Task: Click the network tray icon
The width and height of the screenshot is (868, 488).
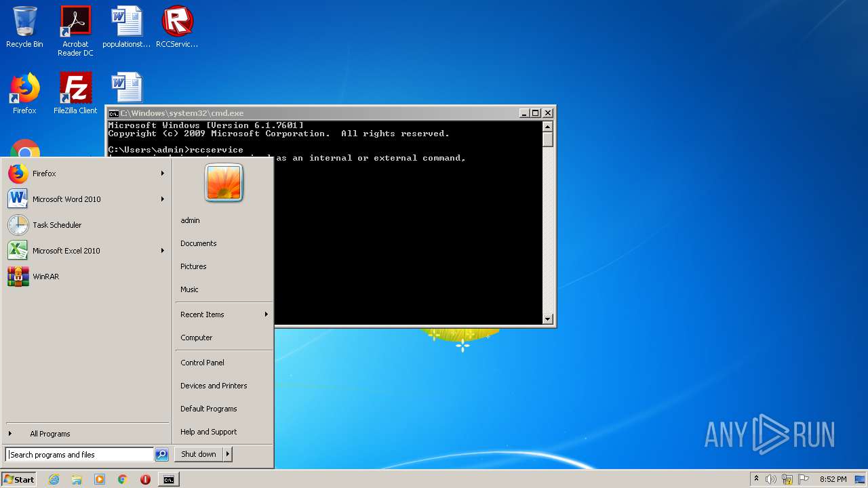Action: [787, 479]
